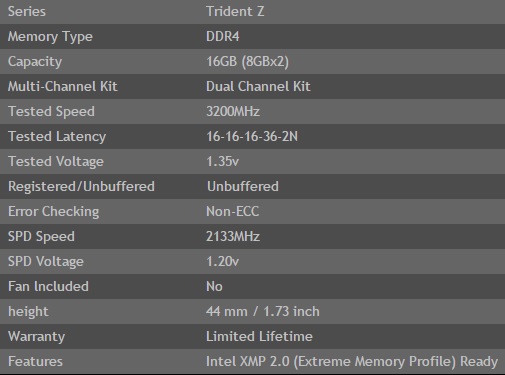Select the Limited Lifetime warranty text

(259, 337)
